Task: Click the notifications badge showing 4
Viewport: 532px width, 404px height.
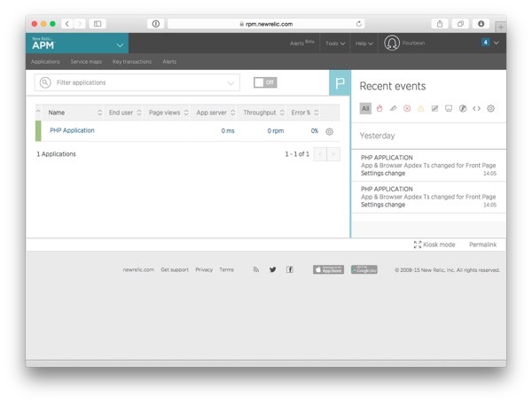Action: tap(486, 43)
